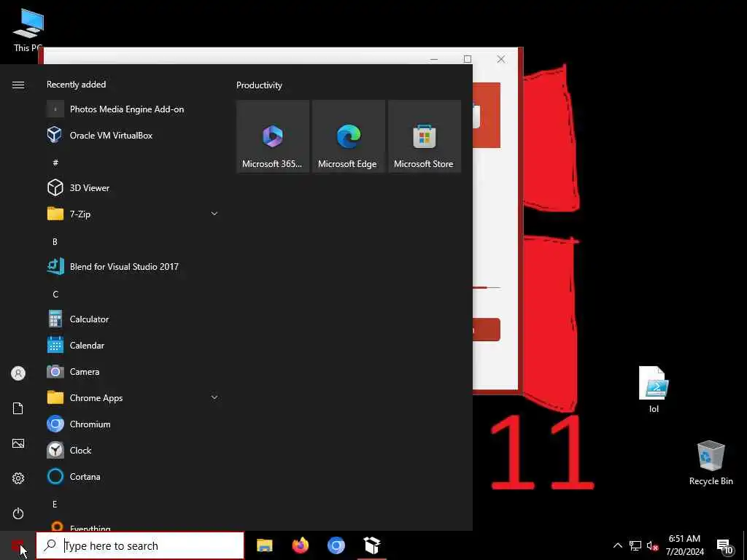The height and width of the screenshot is (560, 747).
Task: Maximize the window behind the Start menu
Action: (x=468, y=59)
